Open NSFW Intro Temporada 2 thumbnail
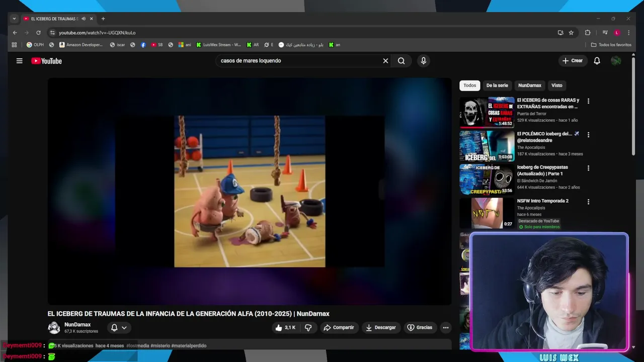Screen dimensions: 644x362 tap(487, 213)
